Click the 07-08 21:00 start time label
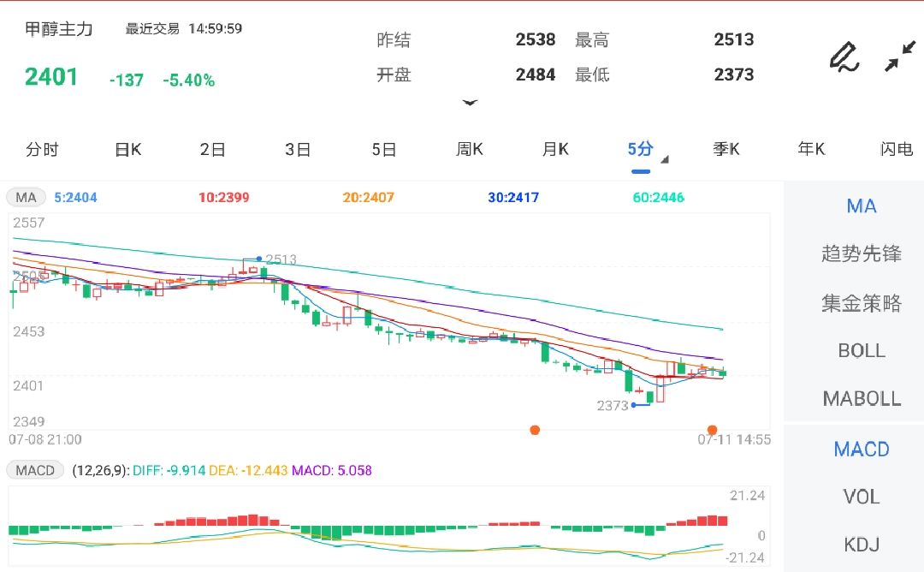The image size is (924, 572). (x=45, y=439)
